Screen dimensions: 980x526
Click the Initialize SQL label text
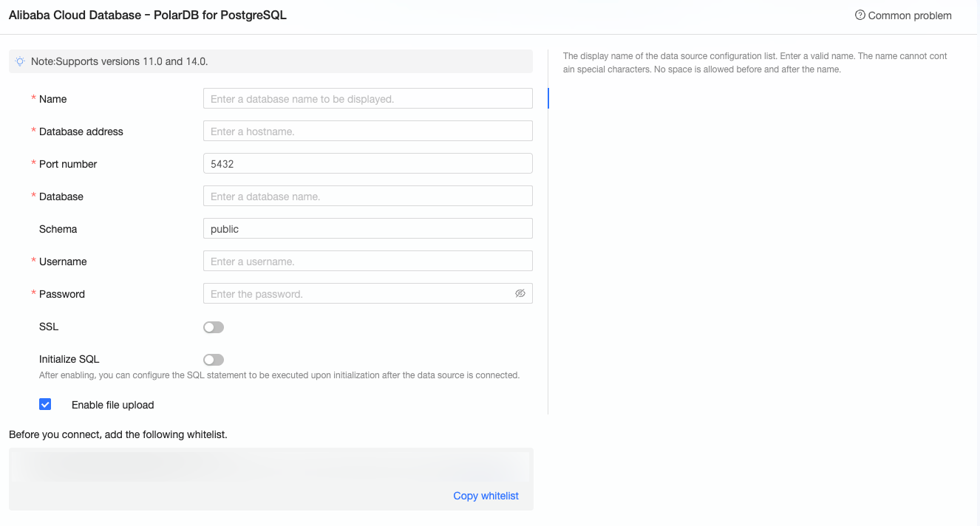[x=69, y=359]
